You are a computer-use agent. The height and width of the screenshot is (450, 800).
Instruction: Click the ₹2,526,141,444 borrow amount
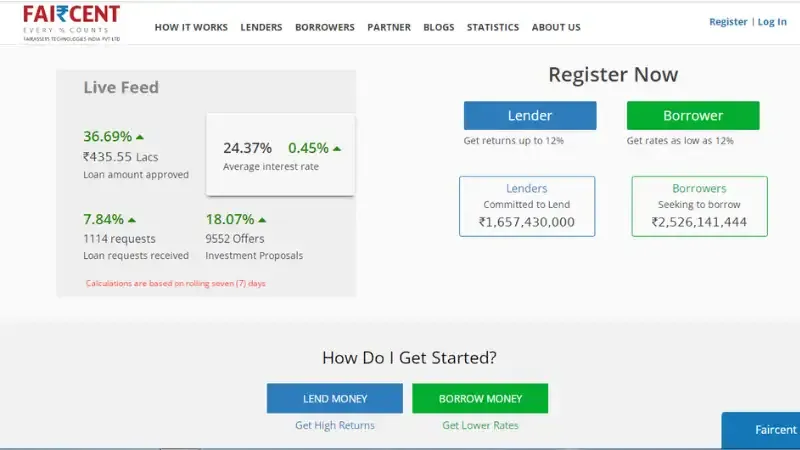tap(699, 222)
